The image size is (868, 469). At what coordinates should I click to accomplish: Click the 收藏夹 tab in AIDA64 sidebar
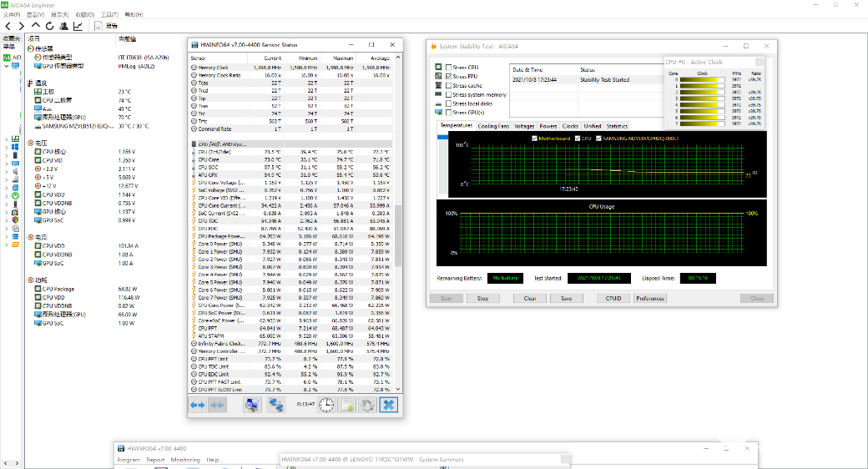pyautogui.click(x=12, y=38)
